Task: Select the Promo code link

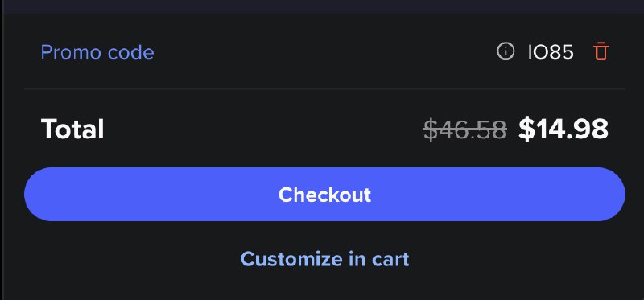Action: 97,52
